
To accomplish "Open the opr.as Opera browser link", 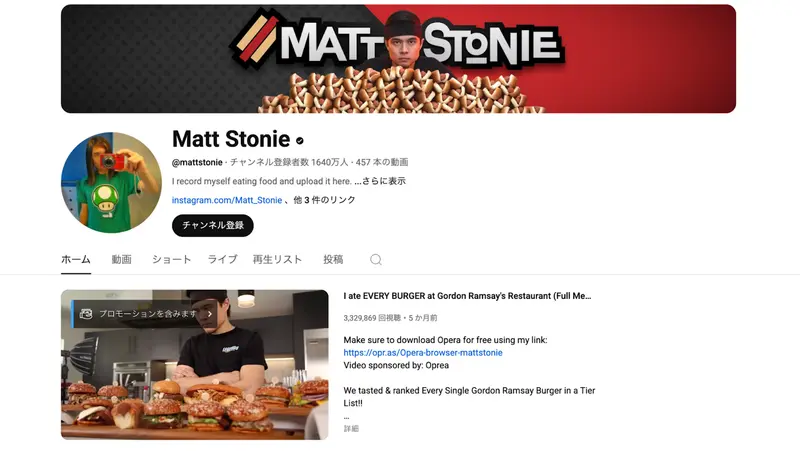I will coord(423,353).
